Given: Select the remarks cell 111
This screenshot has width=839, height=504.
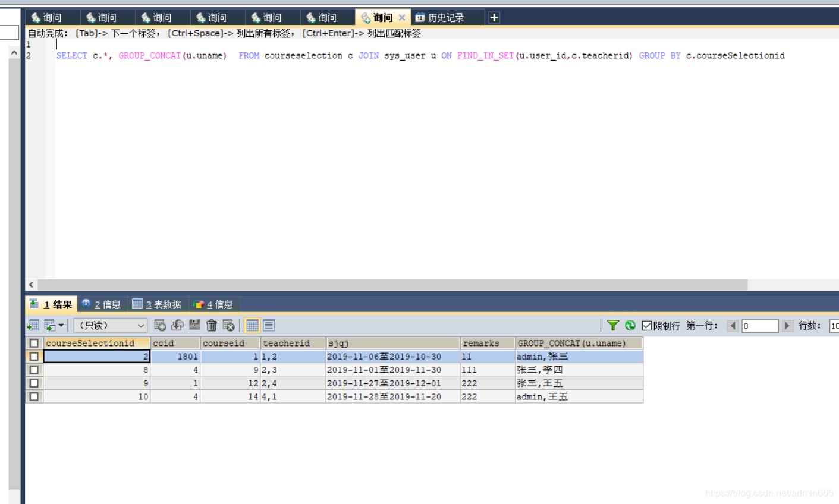Looking at the screenshot, I should (x=488, y=370).
